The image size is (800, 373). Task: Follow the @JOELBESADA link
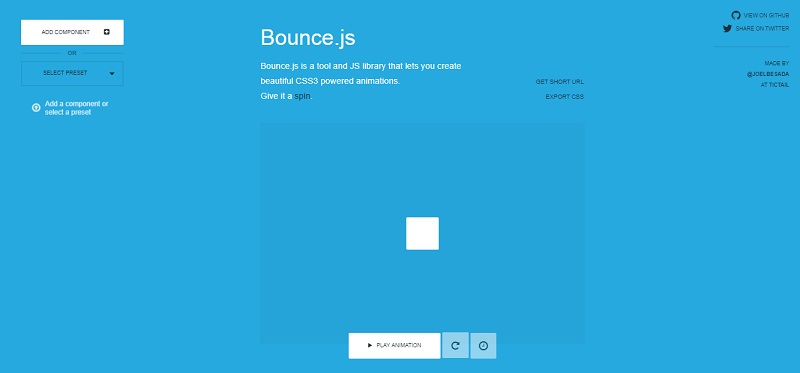pos(767,74)
